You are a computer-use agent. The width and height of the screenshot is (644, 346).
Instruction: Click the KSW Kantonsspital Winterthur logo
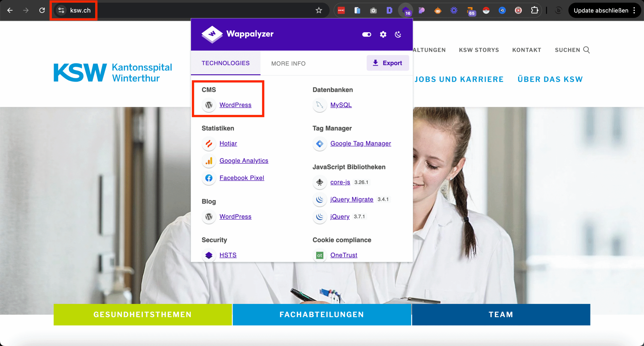coord(113,73)
